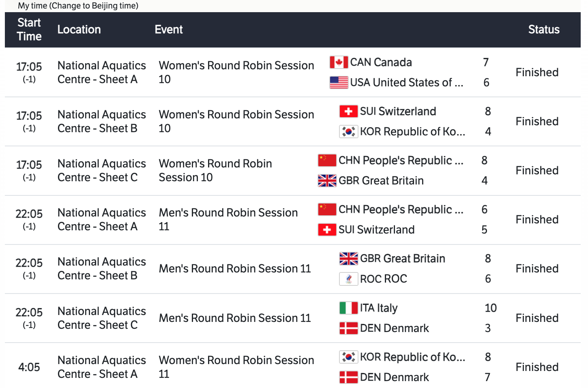Click the China flag in Men's Session 11
Image resolution: width=588 pixels, height=388 pixels.
tap(327, 210)
